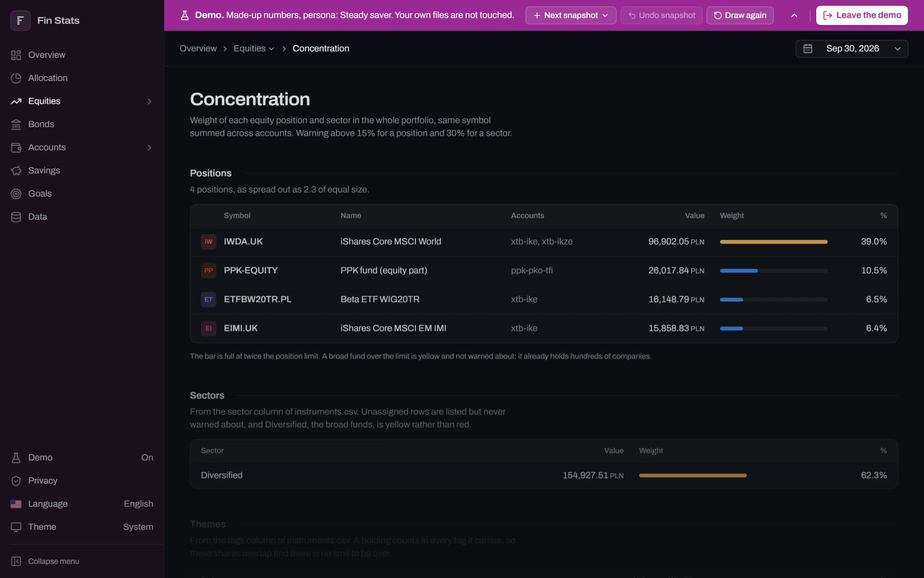Click the Demo flask icon in sidebar

16,458
